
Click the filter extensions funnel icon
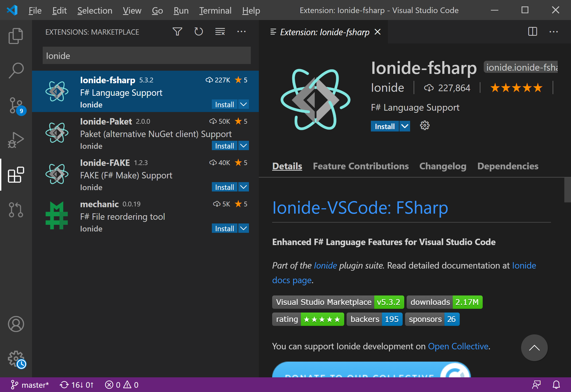point(177,32)
